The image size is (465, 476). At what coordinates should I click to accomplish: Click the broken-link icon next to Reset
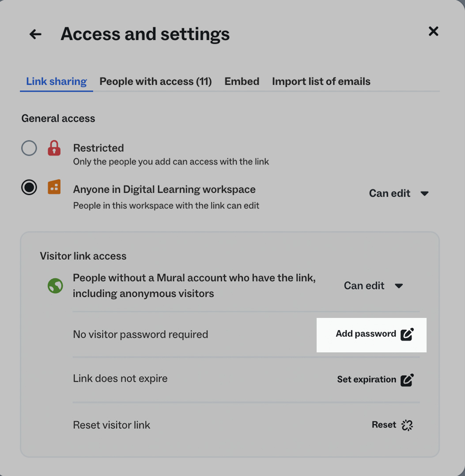(406, 425)
